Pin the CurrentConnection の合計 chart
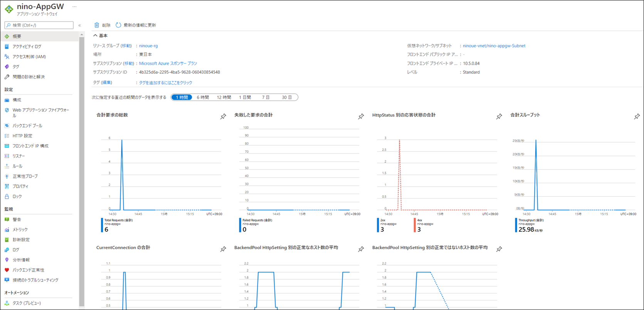The width and height of the screenshot is (644, 310). point(223,249)
